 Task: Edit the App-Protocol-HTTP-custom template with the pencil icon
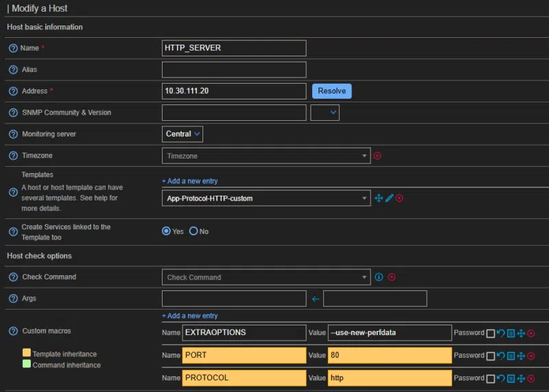pyautogui.click(x=389, y=198)
